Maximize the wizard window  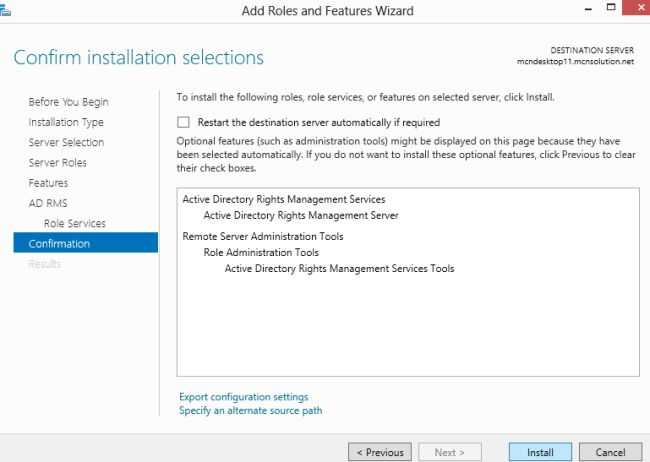click(609, 9)
